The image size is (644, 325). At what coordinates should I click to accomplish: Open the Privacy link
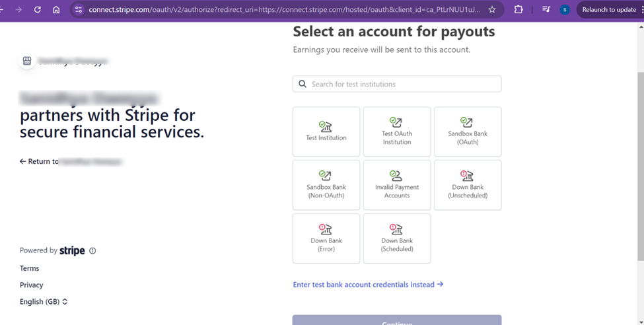coord(31,285)
